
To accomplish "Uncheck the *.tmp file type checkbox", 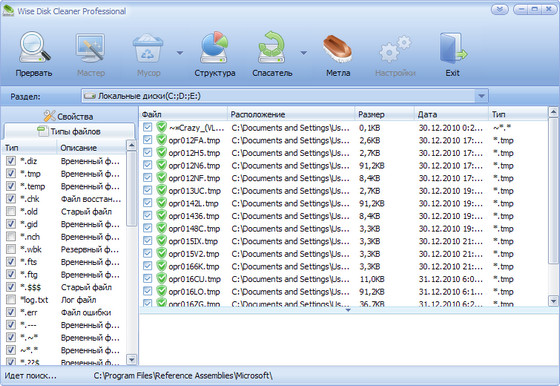I will [x=11, y=174].
